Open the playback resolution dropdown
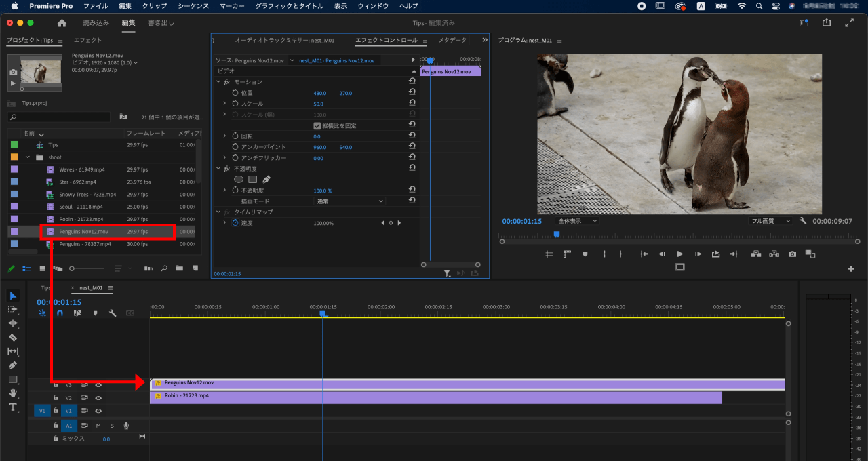Screen dimensions: 868x461 pos(770,221)
